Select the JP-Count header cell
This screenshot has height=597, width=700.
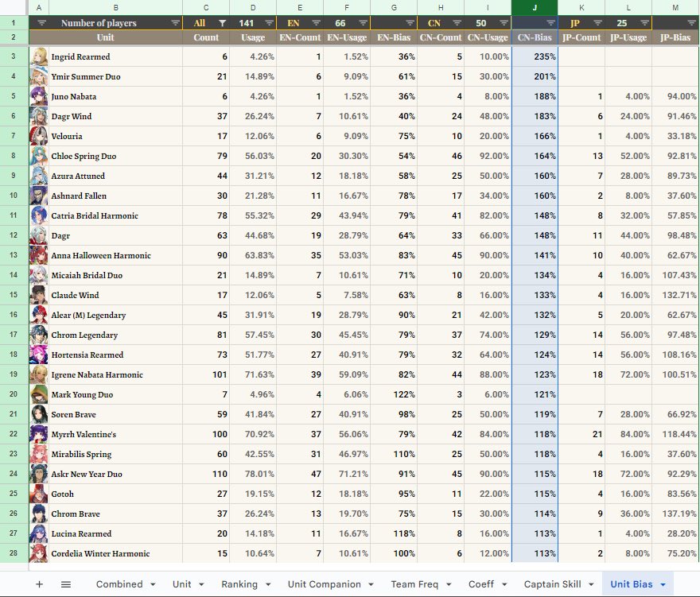tap(581, 37)
